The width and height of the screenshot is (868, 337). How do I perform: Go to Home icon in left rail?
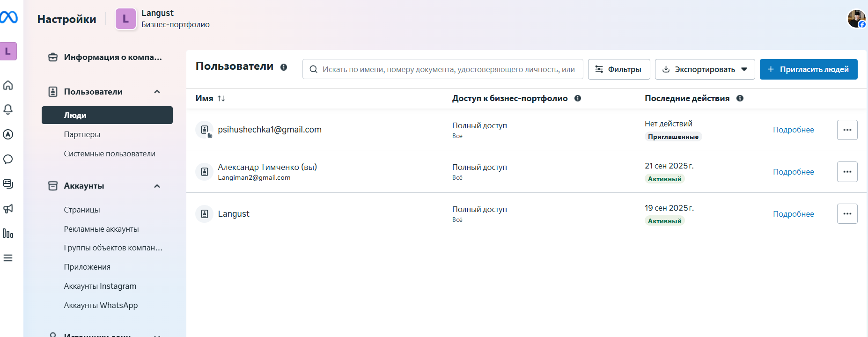pyautogui.click(x=8, y=85)
